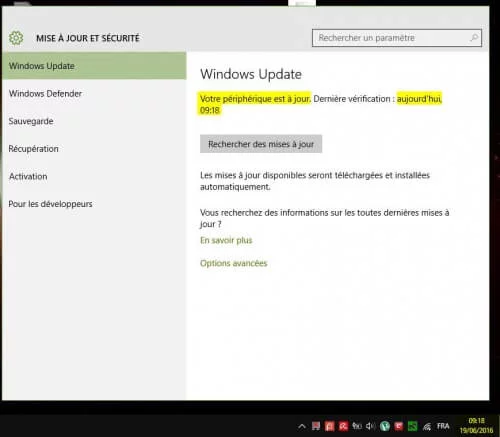This screenshot has height=437, width=500.
Task: Click the FRA language indicator
Action: coord(443,426)
